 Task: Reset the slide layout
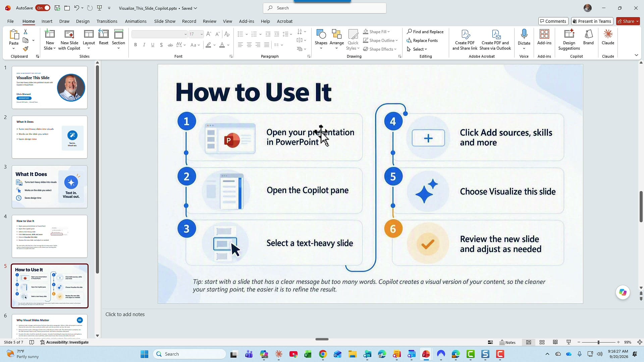pyautogui.click(x=103, y=37)
